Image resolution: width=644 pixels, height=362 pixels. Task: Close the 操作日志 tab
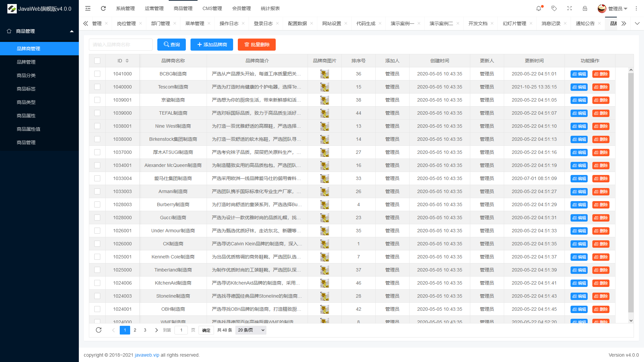click(x=243, y=23)
